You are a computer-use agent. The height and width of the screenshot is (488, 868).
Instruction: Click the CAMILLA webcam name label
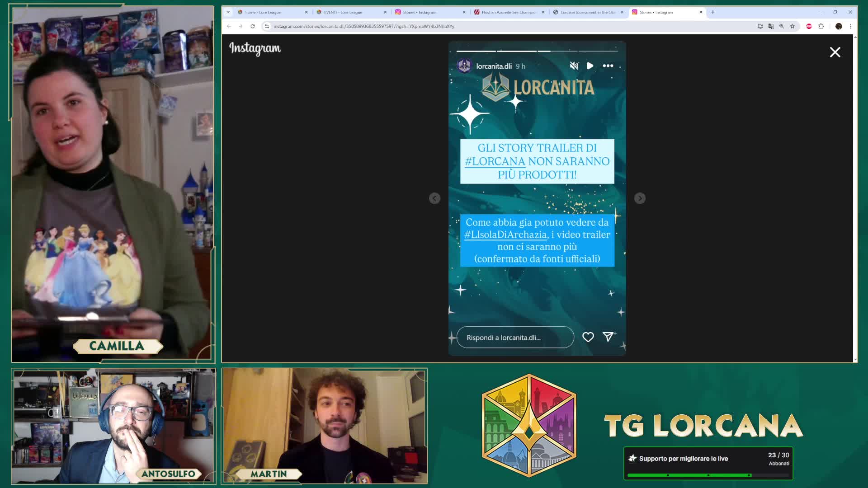pyautogui.click(x=117, y=346)
